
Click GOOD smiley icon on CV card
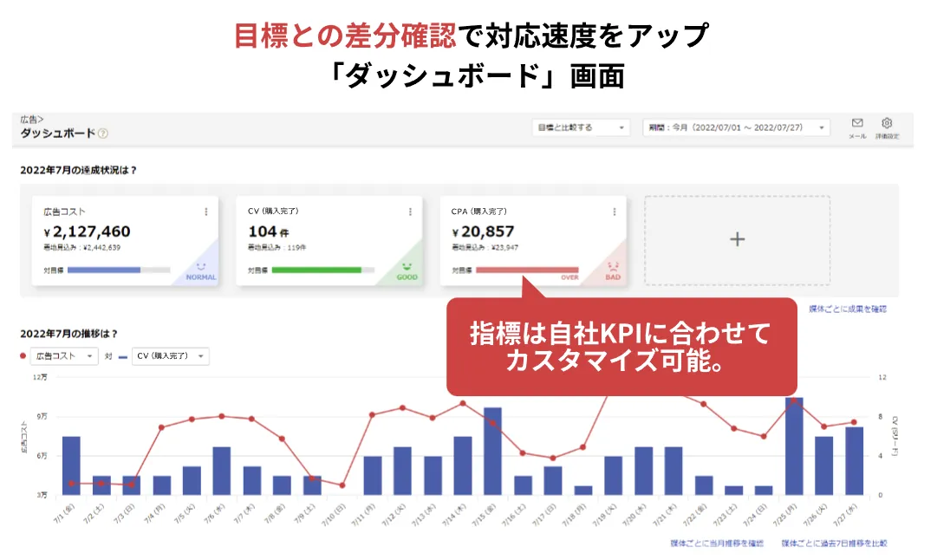click(407, 266)
